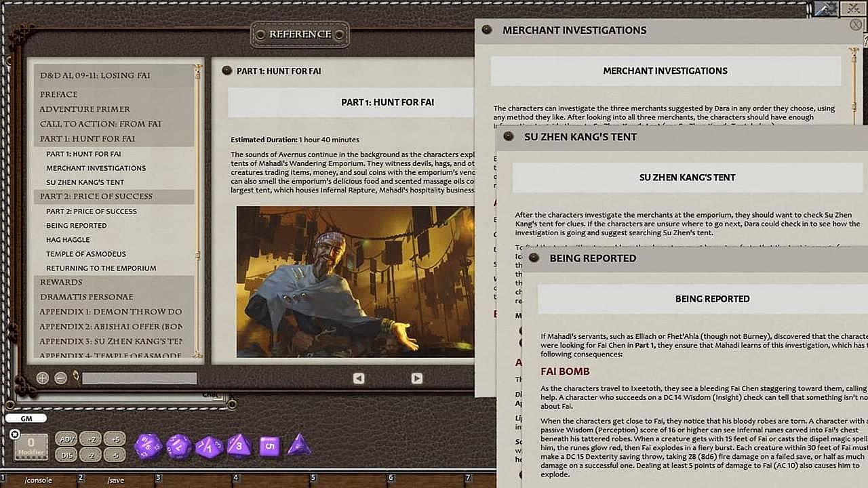Expand Appendix 2: Abishai Offer section

point(114,327)
